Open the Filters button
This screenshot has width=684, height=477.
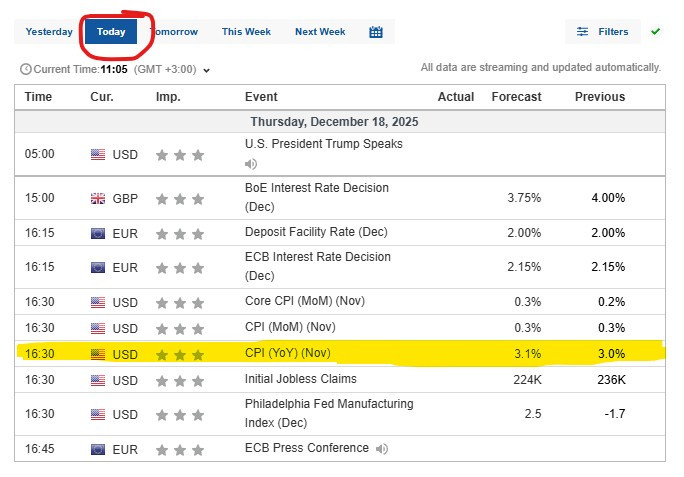[603, 31]
